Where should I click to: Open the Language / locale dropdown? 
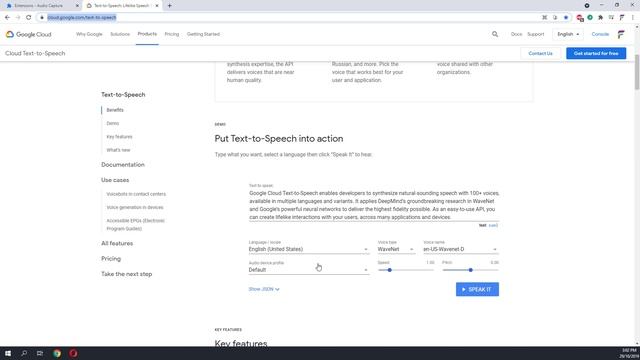click(x=309, y=249)
